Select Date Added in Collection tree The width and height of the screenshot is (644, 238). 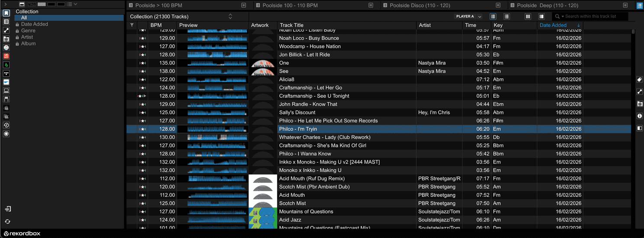(x=34, y=24)
